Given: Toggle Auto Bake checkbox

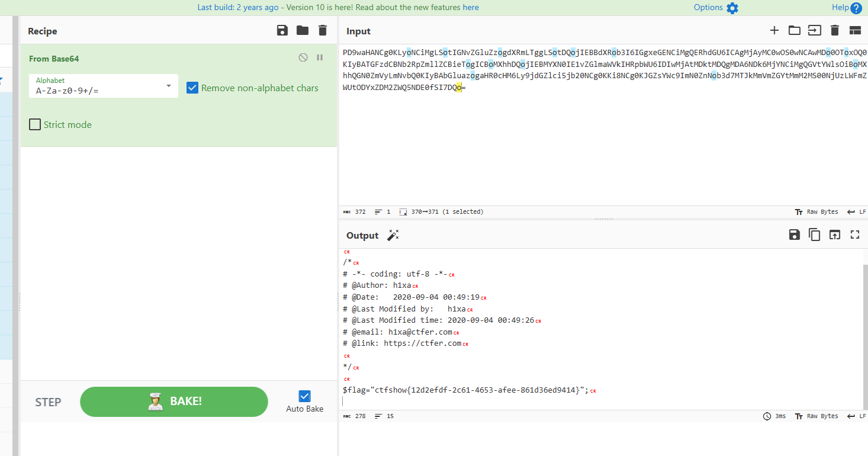Looking at the screenshot, I should (305, 396).
